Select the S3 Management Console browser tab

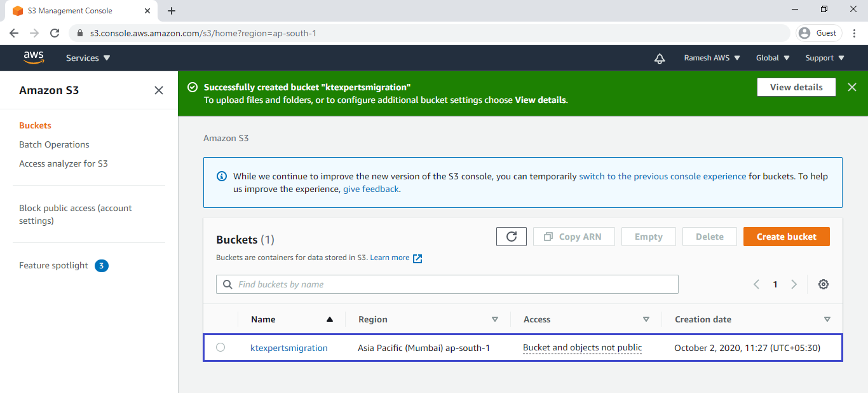[83, 11]
